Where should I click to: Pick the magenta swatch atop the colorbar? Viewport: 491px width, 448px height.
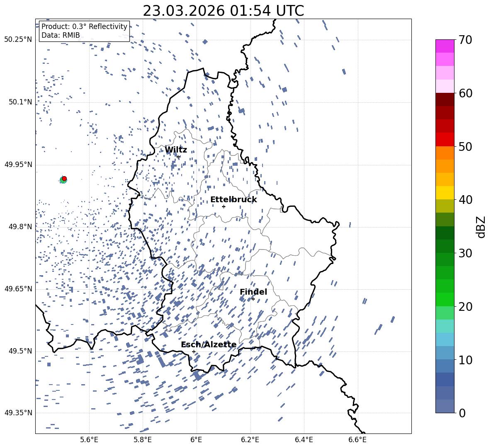point(445,46)
